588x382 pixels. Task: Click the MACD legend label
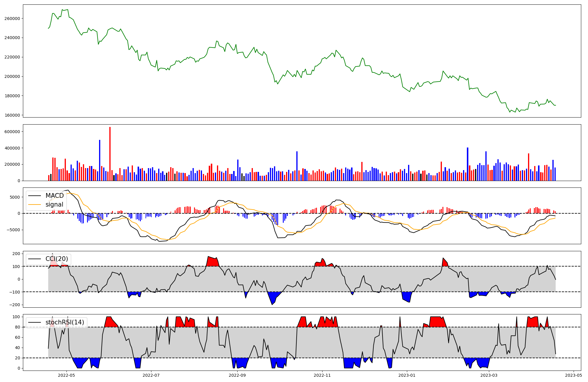[54, 196]
